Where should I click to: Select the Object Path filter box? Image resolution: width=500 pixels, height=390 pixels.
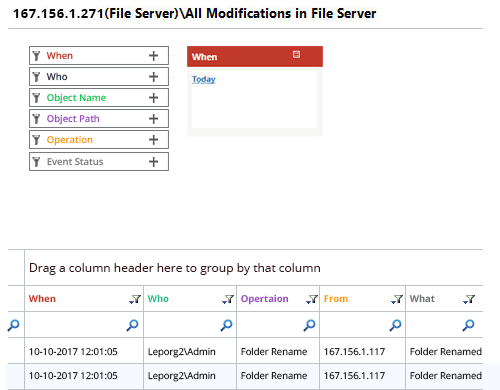[x=99, y=119]
